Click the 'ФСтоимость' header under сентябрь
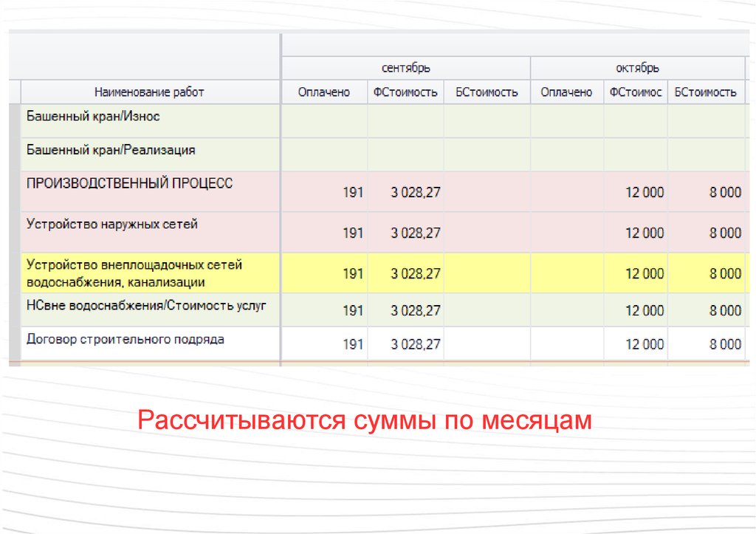Viewport: 756px width, 534px height. pos(405,92)
